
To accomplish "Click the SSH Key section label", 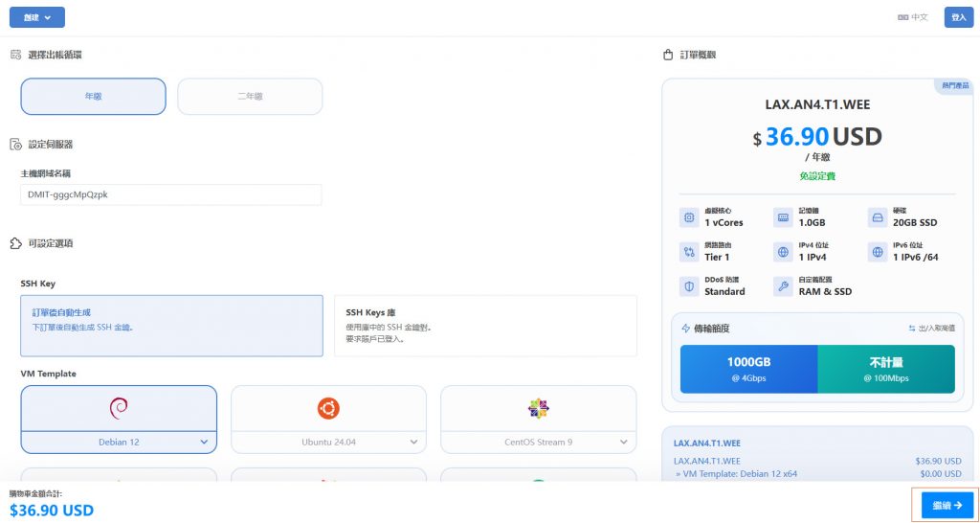I will [x=37, y=284].
